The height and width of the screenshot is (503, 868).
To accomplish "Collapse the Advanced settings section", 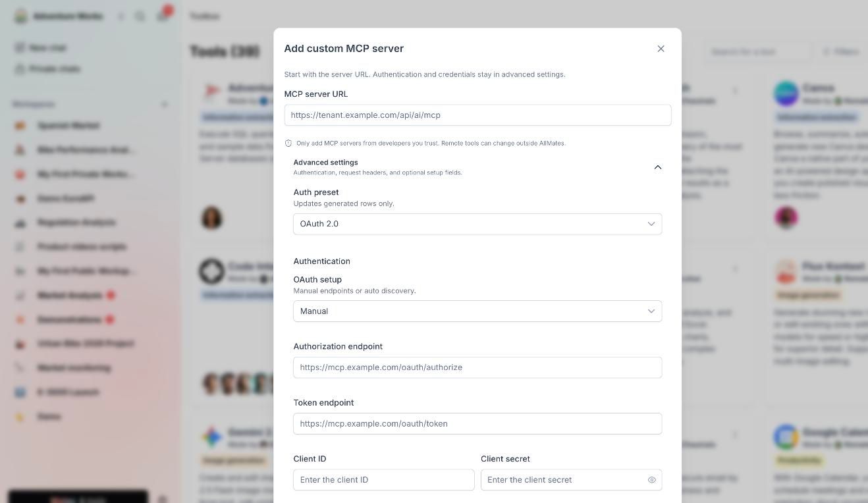I will click(657, 167).
